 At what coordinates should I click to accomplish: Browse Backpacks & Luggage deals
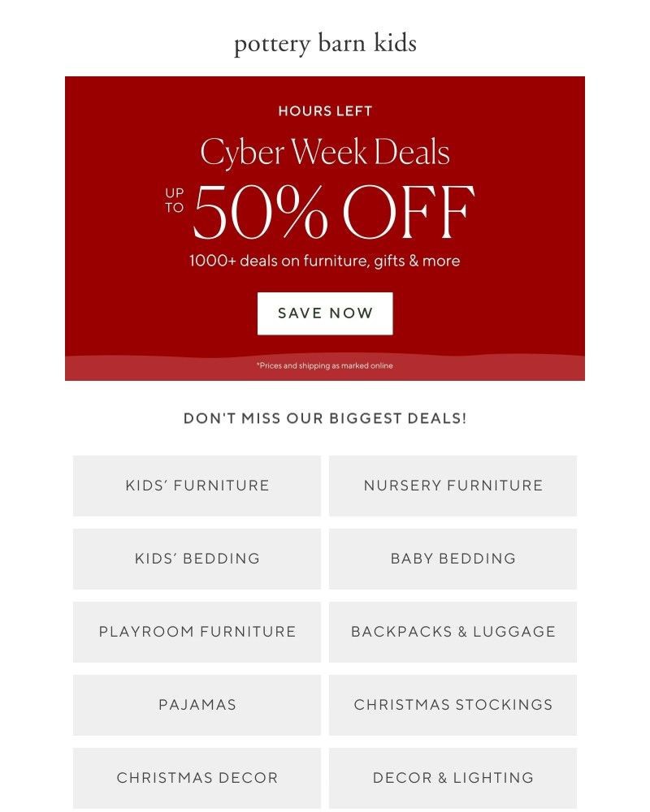(x=453, y=632)
